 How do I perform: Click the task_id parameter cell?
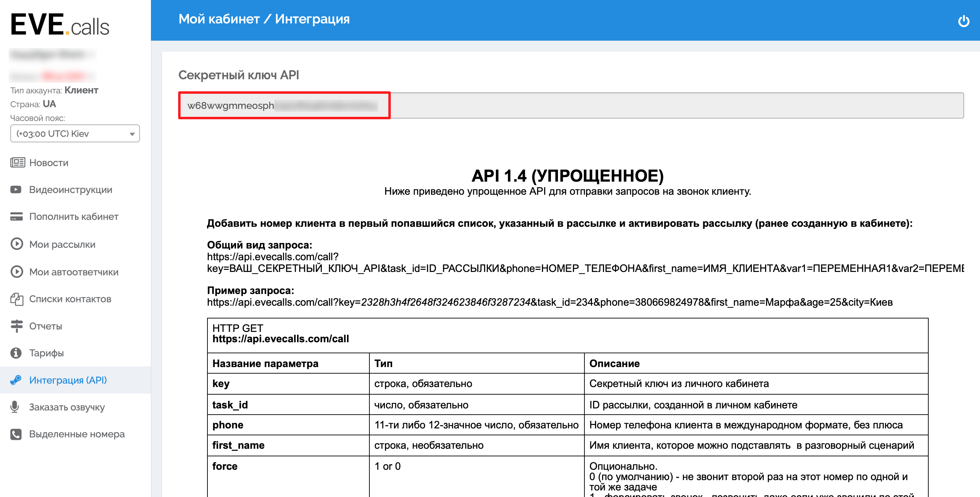[x=288, y=405]
